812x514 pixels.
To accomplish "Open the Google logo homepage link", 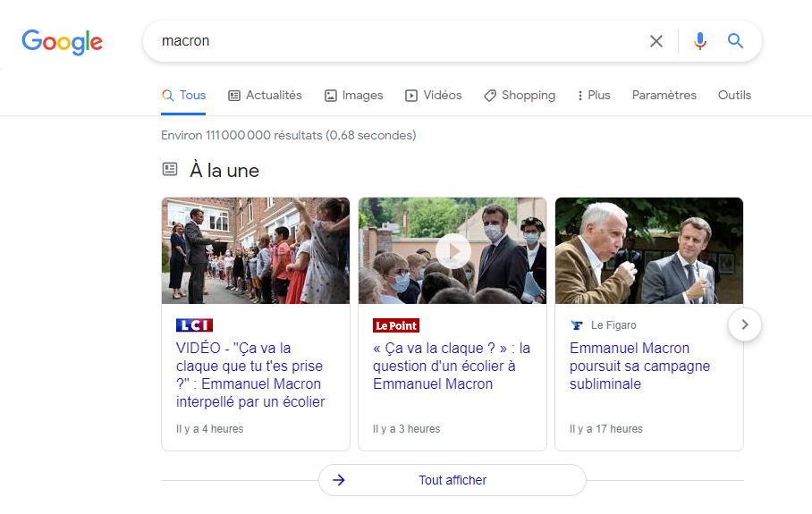I will (62, 41).
